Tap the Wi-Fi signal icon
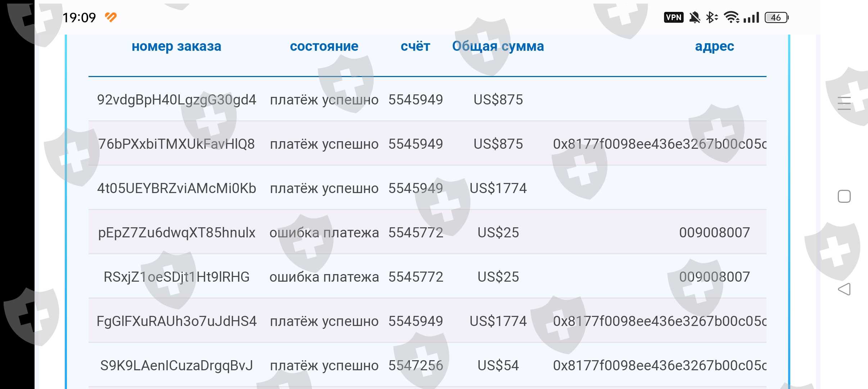The image size is (868, 389). [x=731, y=17]
